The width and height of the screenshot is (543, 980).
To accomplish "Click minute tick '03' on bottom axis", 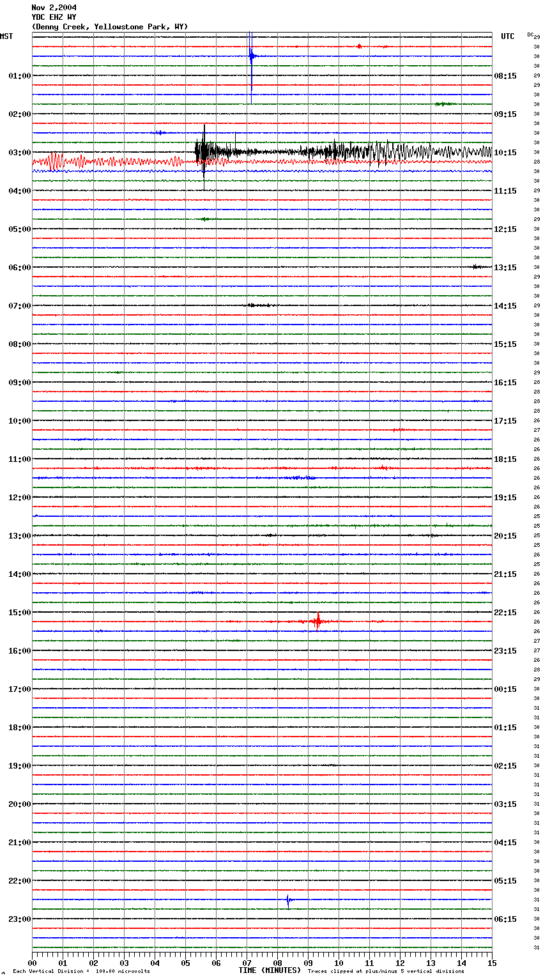I will click(x=124, y=963).
